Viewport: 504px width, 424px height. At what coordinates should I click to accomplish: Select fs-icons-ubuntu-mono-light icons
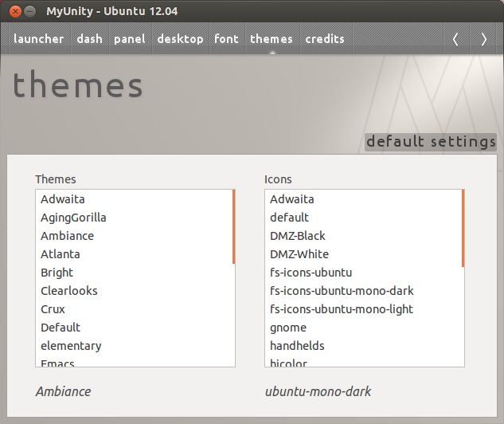pyautogui.click(x=363, y=309)
